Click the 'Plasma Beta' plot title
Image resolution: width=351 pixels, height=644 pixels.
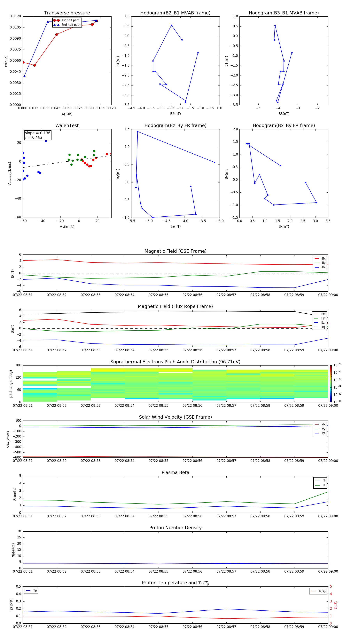(175, 473)
